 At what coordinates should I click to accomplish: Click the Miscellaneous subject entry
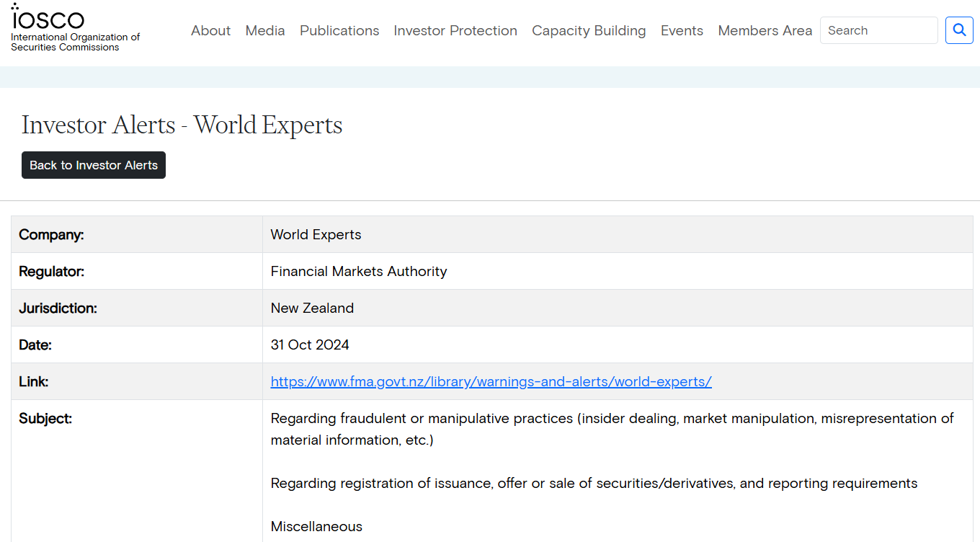316,527
